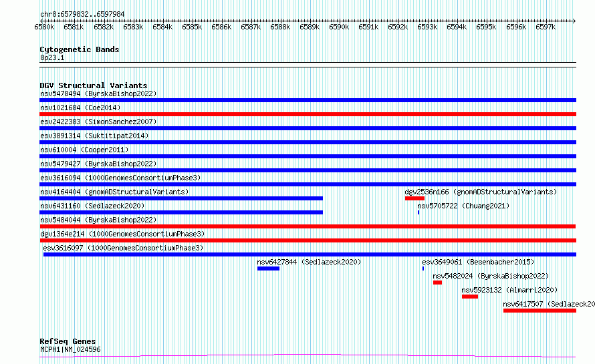Open esv3616097 (1000GenomesConsortiumPhase3) label

tap(123, 248)
